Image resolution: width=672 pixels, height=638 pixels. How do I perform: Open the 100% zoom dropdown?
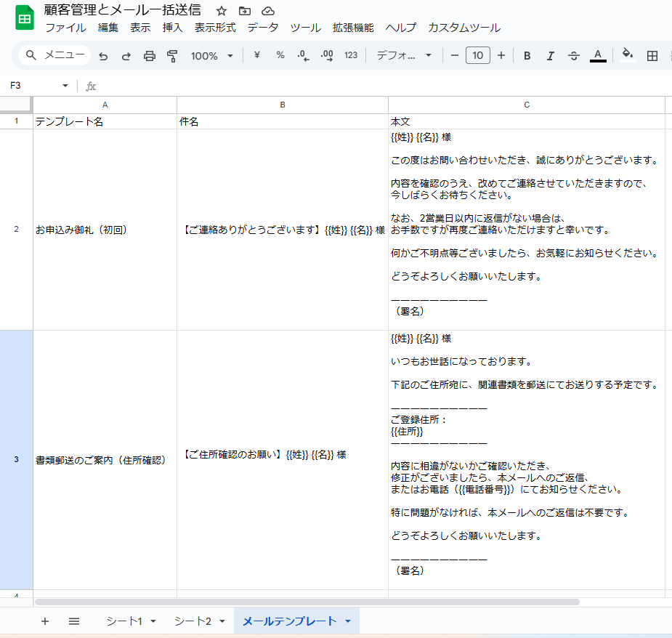(211, 56)
